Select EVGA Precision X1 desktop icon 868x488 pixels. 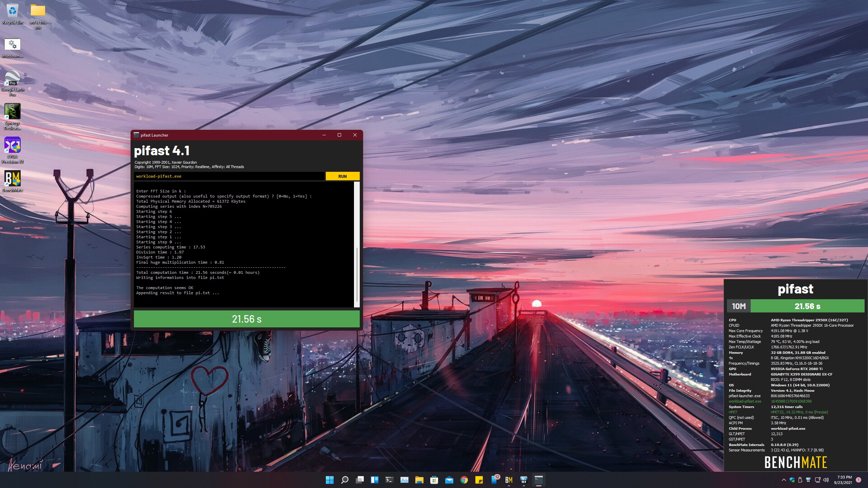[x=13, y=150]
